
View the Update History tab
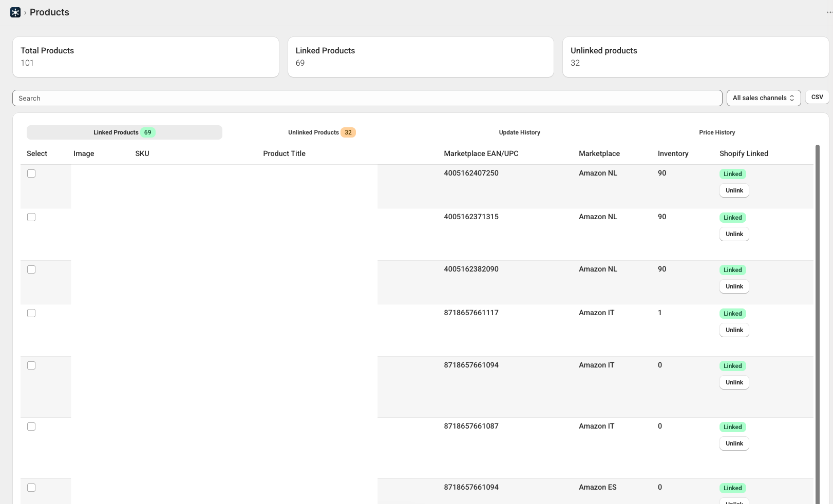pyautogui.click(x=519, y=132)
